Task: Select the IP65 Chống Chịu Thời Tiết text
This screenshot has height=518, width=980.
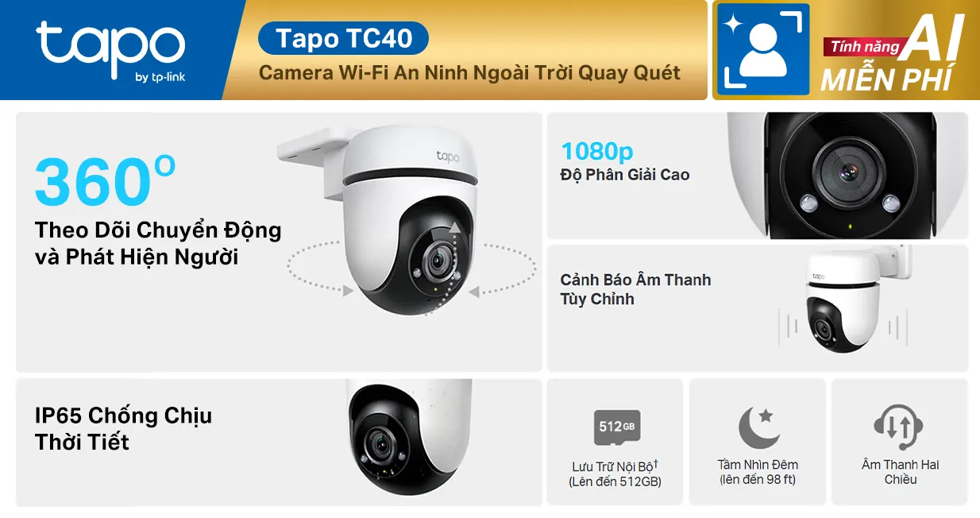Action: pos(123,428)
